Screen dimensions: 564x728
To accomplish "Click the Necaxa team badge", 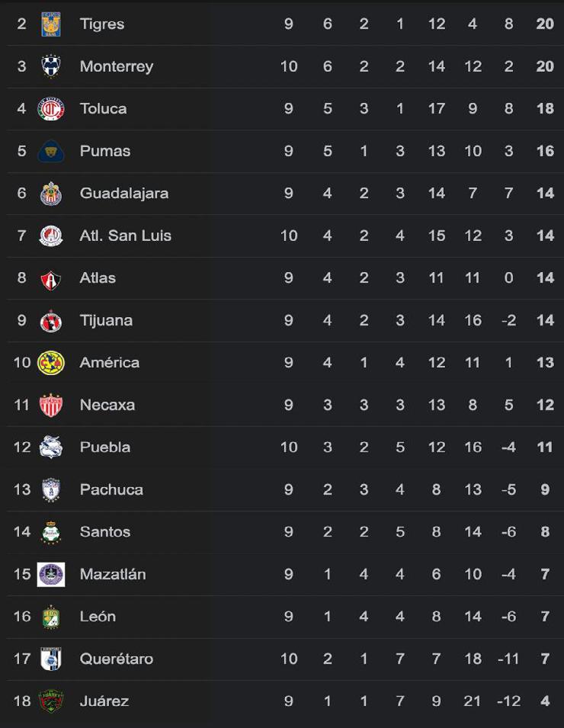I will tap(51, 405).
